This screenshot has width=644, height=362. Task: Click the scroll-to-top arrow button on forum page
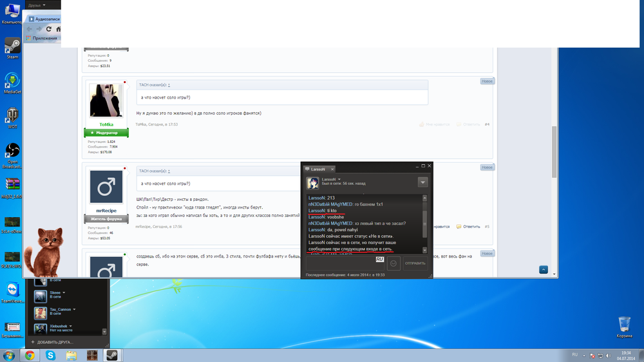(x=544, y=269)
